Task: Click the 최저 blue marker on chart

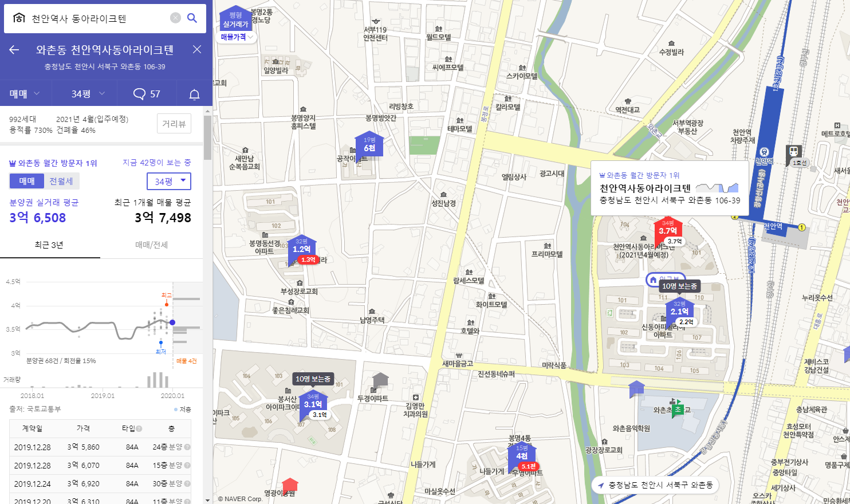Action: [x=161, y=342]
